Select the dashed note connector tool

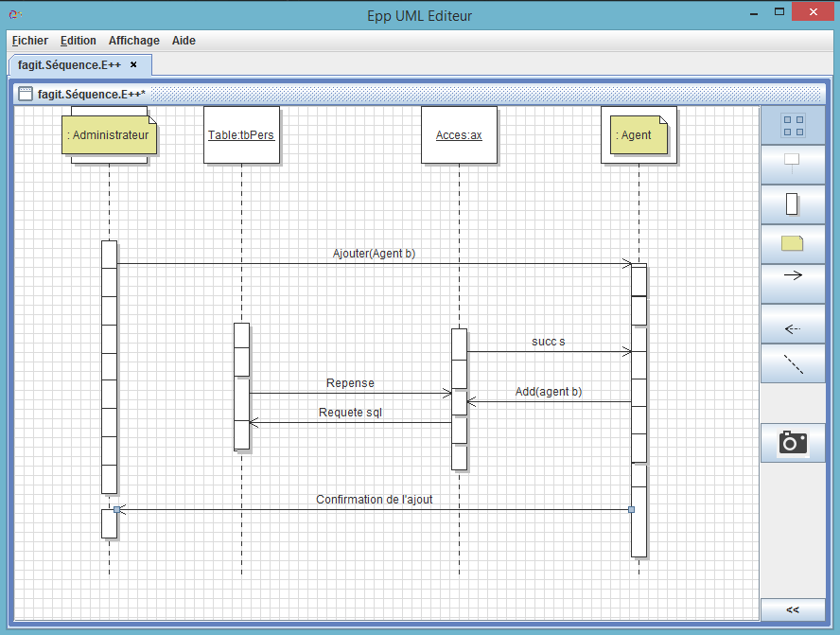(x=793, y=363)
